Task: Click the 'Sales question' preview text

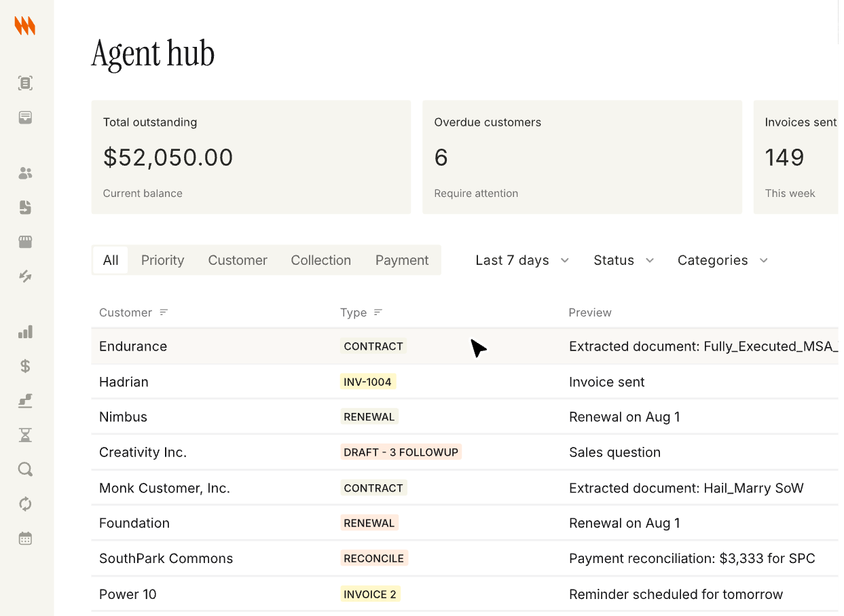Action: [614, 452]
